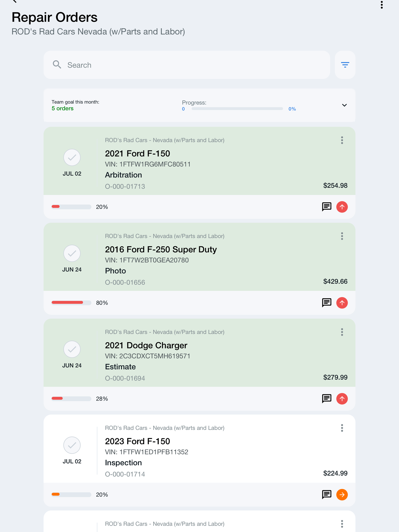Open comments for the 2023 Ford F-150 order

327,494
